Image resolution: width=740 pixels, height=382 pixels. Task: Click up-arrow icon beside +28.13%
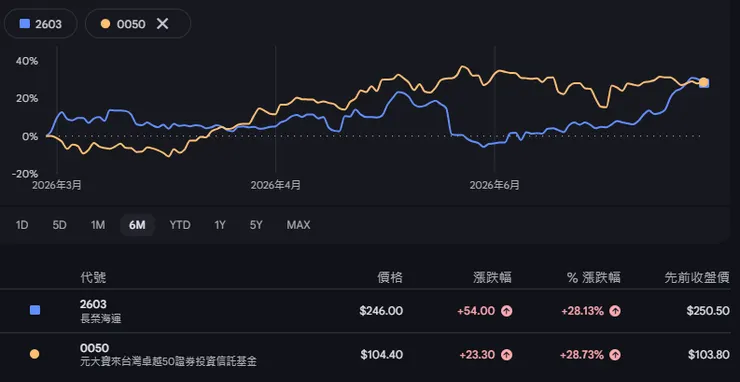pyautogui.click(x=615, y=311)
